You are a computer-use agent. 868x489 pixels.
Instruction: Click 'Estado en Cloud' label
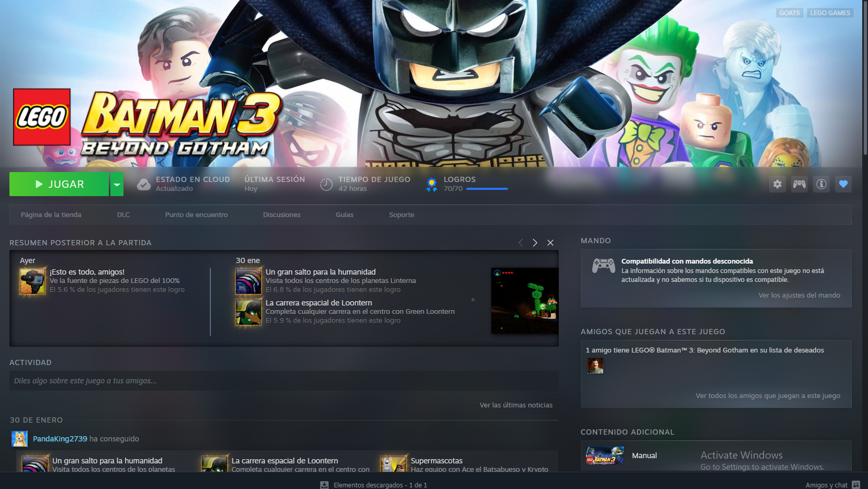coord(193,179)
